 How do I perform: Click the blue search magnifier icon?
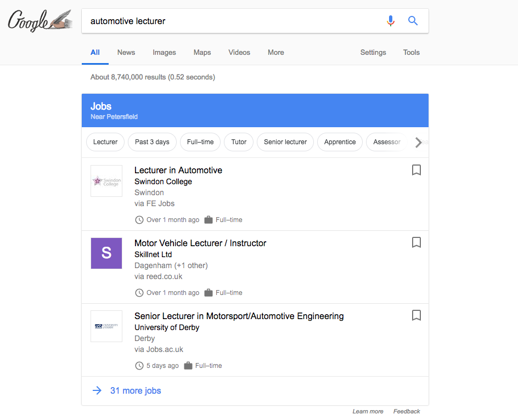[413, 21]
